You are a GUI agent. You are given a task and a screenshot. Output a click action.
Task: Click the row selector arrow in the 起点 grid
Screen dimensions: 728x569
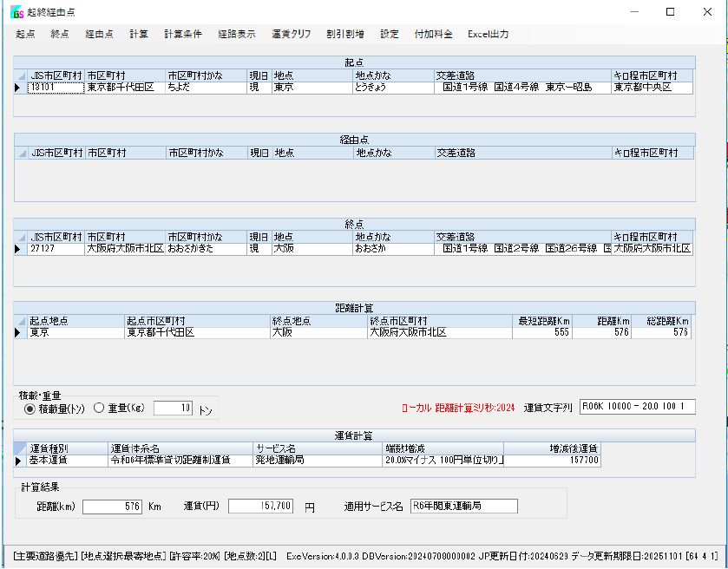point(20,88)
